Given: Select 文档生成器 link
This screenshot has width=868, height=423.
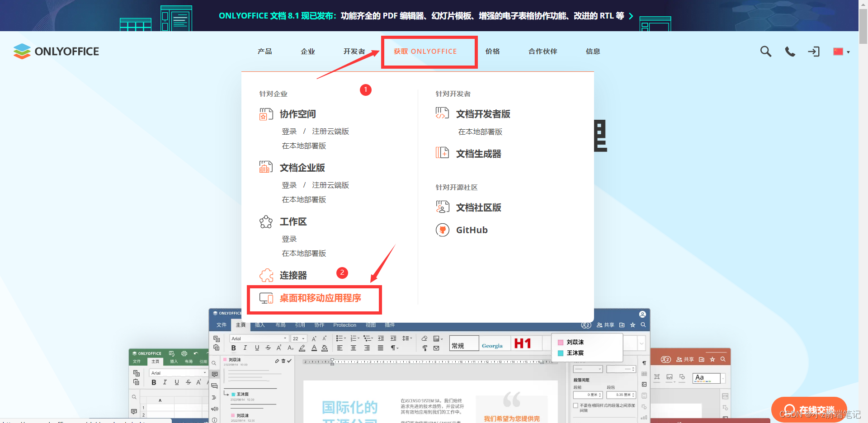Looking at the screenshot, I should [478, 154].
